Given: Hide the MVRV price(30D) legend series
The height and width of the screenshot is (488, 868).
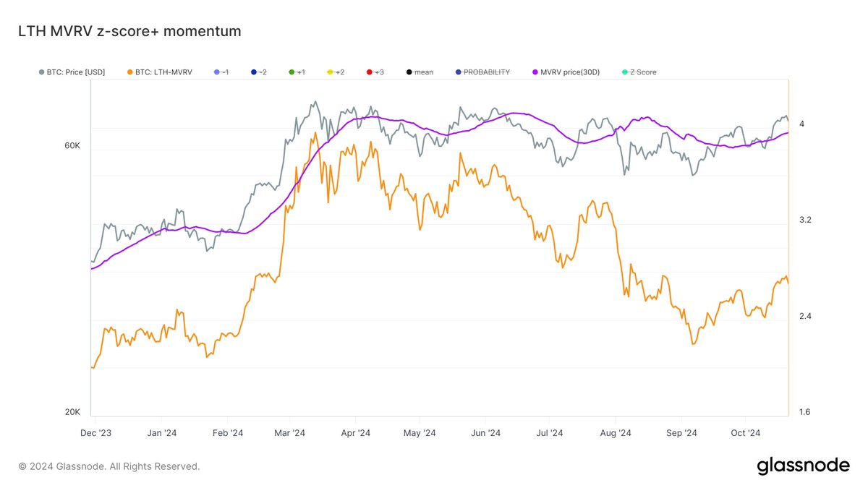Looking at the screenshot, I should click(x=566, y=72).
